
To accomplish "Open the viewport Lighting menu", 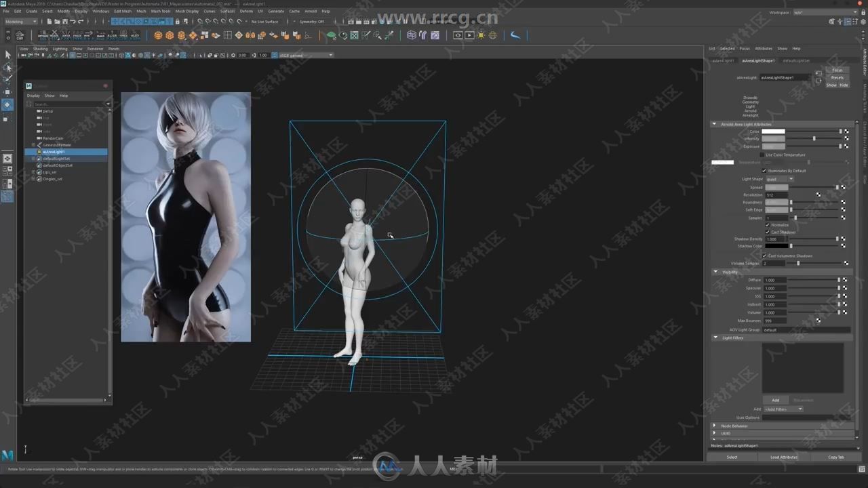I will tap(60, 49).
